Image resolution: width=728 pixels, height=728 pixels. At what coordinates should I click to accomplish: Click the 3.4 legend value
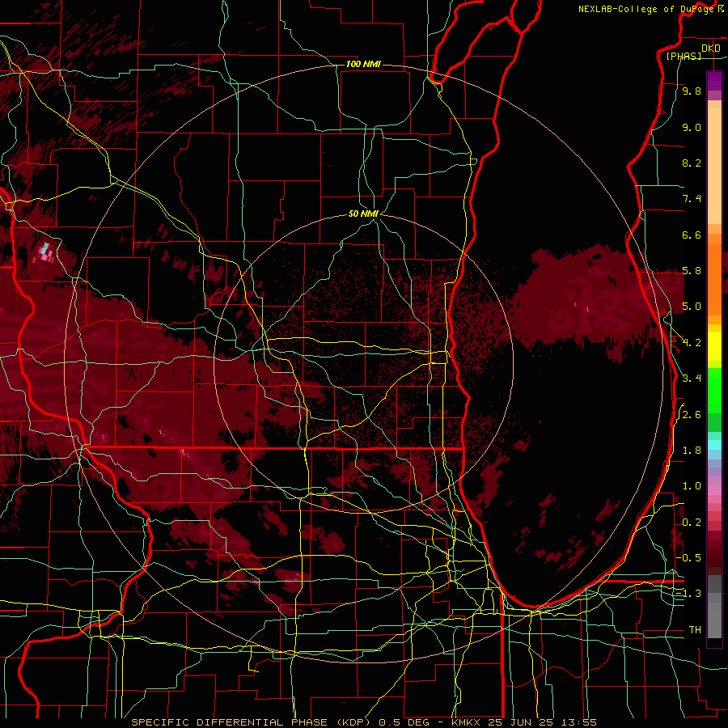(x=692, y=378)
